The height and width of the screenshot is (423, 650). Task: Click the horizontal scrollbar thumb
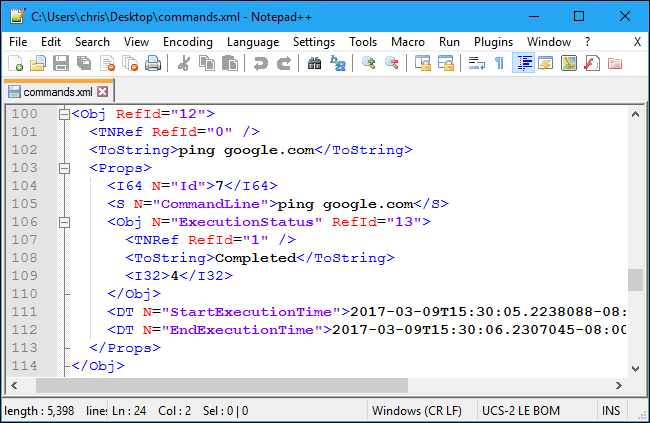tap(222, 385)
